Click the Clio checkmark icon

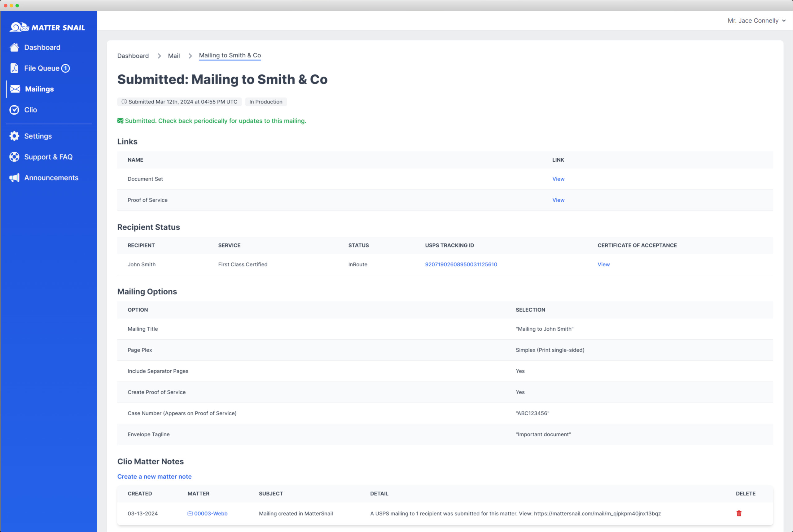click(x=14, y=110)
